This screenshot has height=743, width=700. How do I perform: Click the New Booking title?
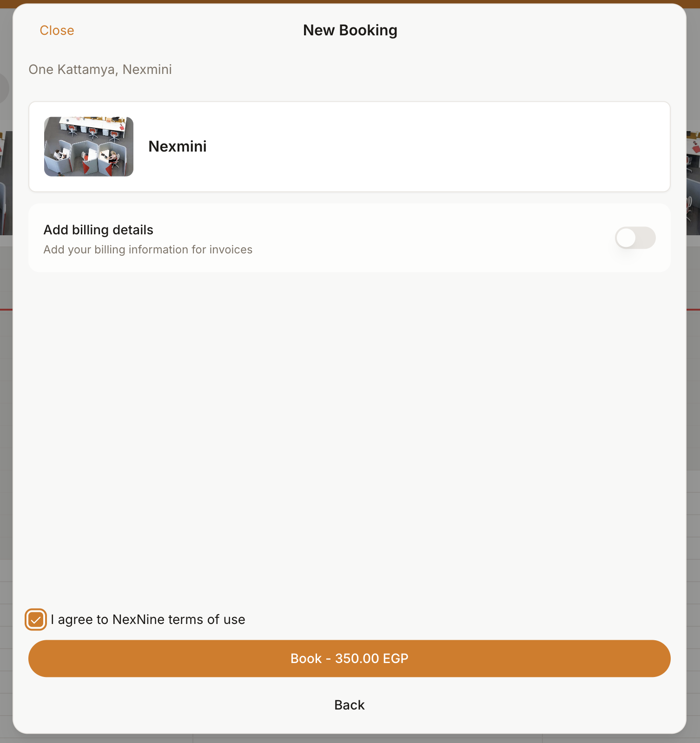click(350, 30)
